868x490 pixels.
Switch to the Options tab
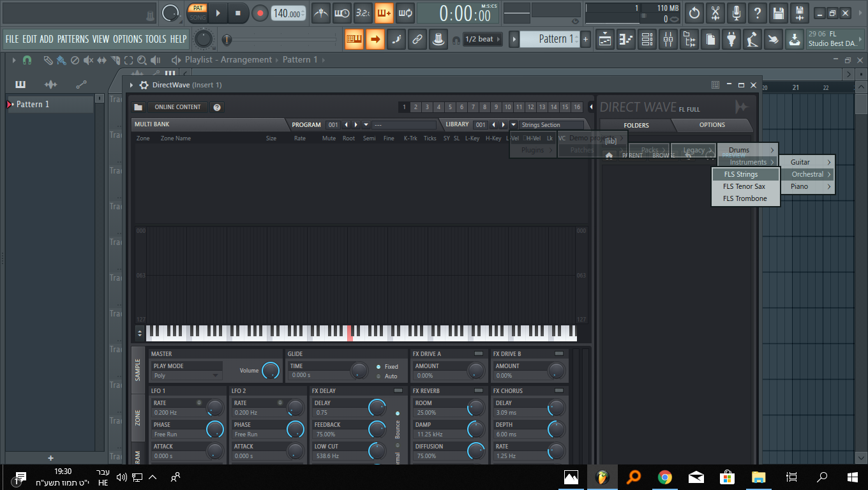coord(712,125)
